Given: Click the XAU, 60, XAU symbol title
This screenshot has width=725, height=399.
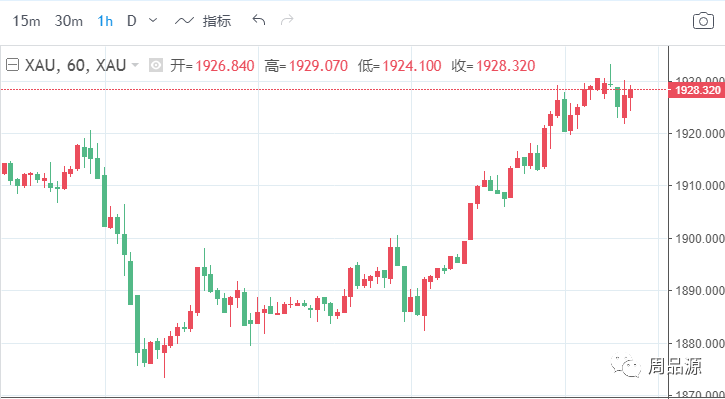Looking at the screenshot, I should pyautogui.click(x=75, y=66).
